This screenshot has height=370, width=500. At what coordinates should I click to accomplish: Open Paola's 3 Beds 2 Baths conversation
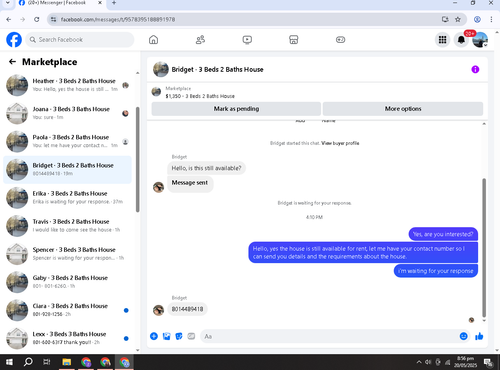[67, 141]
